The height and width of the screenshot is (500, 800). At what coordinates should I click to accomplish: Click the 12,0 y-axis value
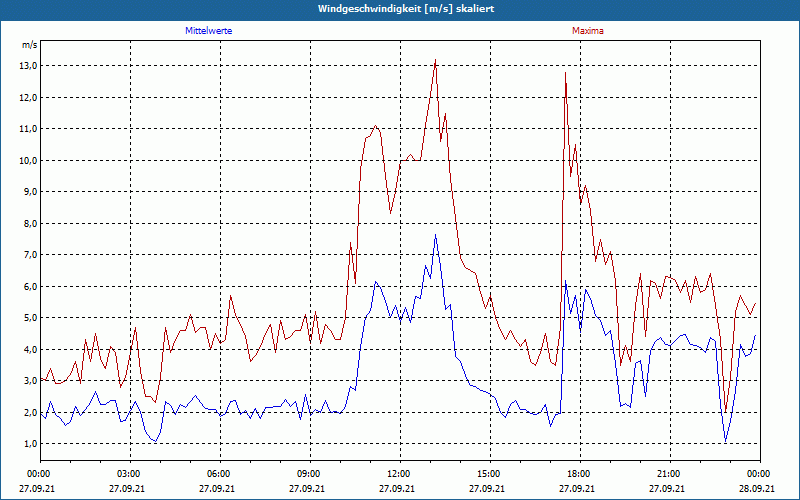coord(29,97)
